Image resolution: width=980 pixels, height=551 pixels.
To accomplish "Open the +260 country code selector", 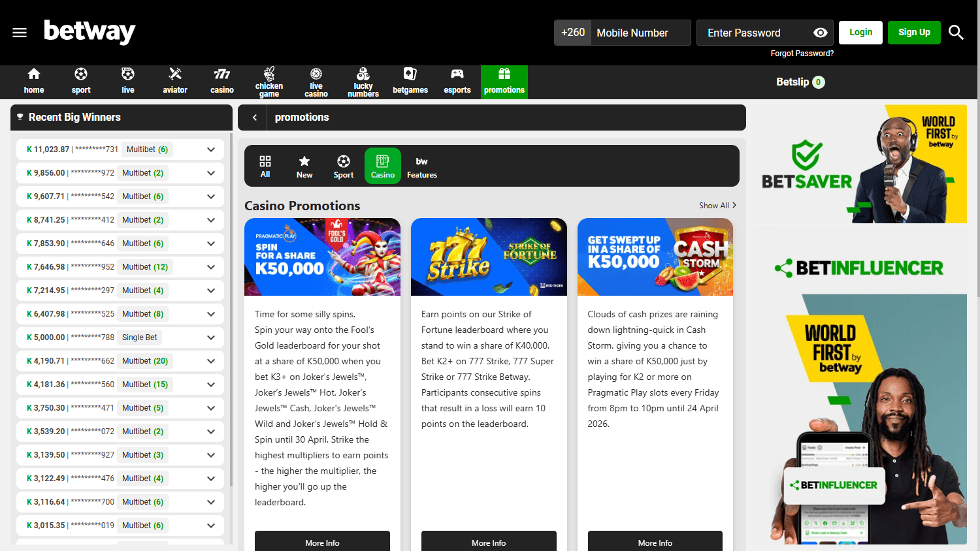I will (573, 33).
